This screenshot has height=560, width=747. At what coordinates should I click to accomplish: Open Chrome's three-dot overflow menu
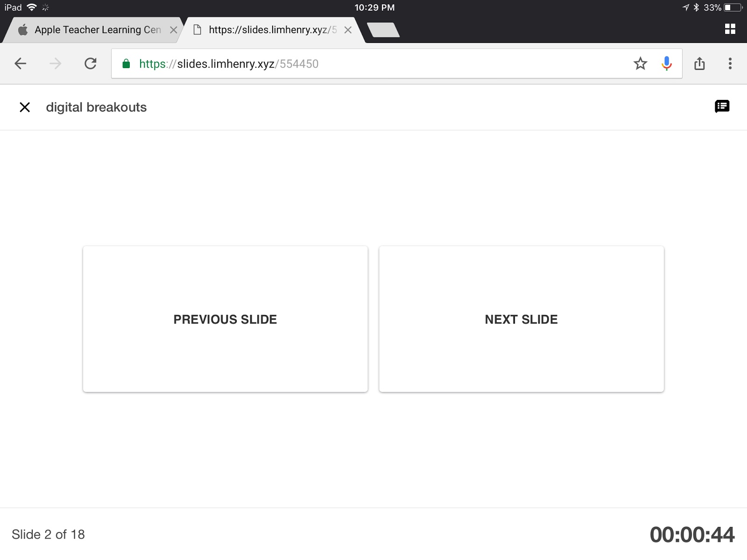point(730,63)
